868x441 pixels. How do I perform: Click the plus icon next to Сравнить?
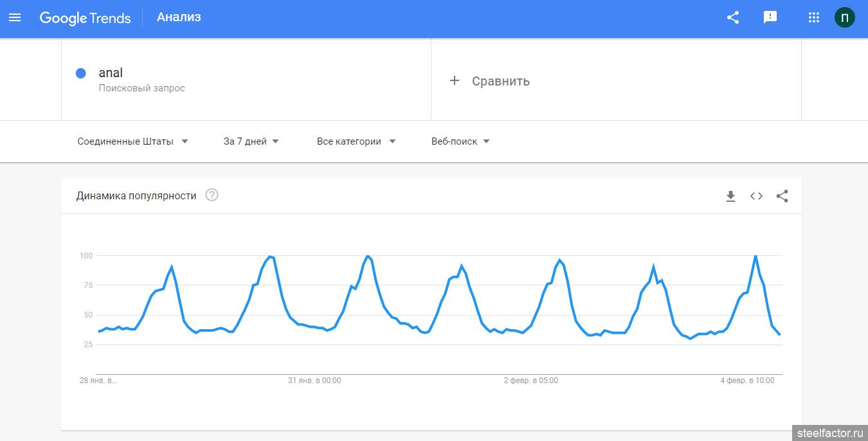[455, 81]
